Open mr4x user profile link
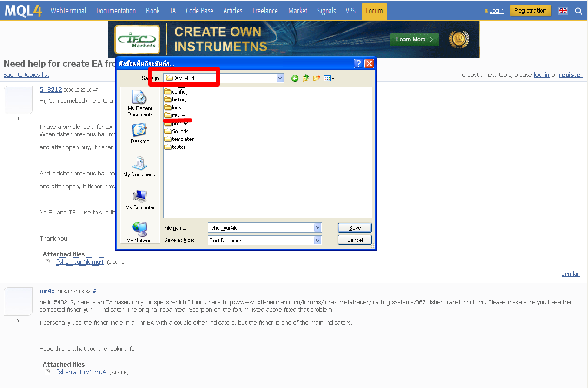 pyautogui.click(x=47, y=291)
